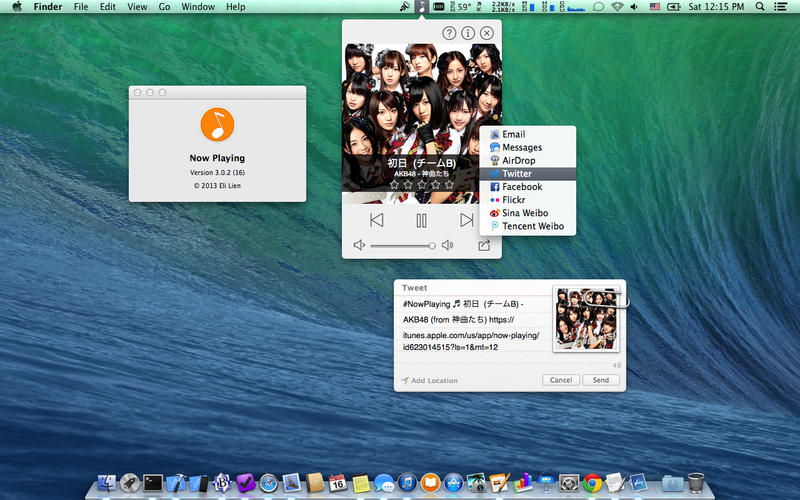Viewport: 800px width, 500px height.
Task: Rate the song one star
Action: tap(394, 185)
